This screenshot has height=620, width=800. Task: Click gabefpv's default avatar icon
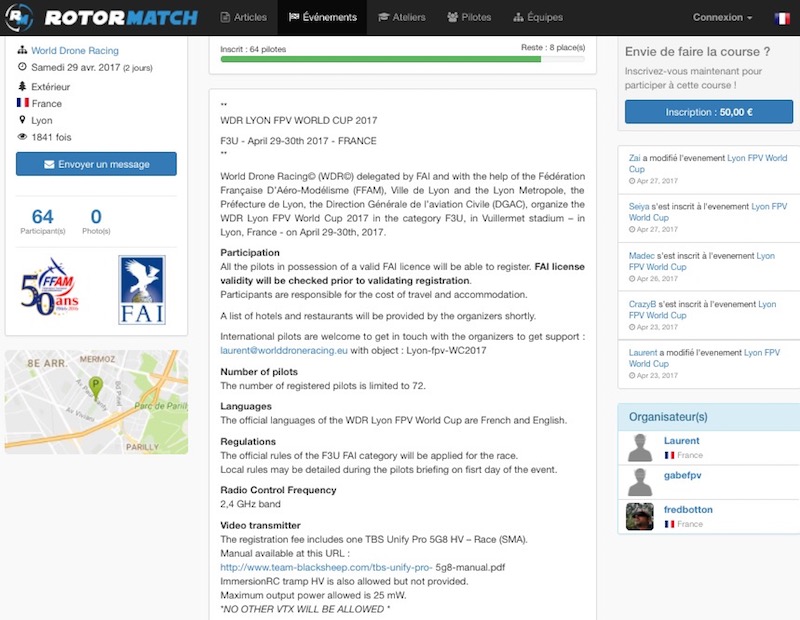(x=640, y=482)
